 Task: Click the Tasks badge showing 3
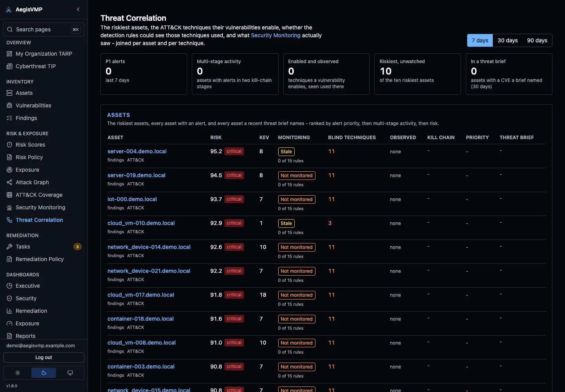pos(78,247)
